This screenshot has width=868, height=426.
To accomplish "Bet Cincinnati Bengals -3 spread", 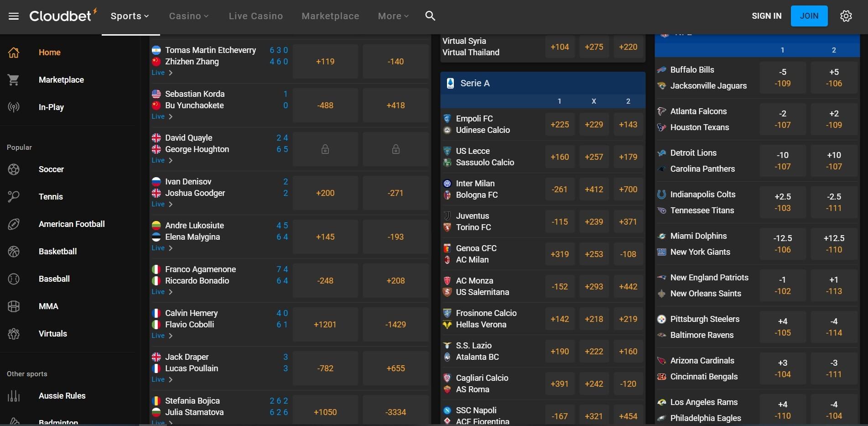I will tap(834, 369).
